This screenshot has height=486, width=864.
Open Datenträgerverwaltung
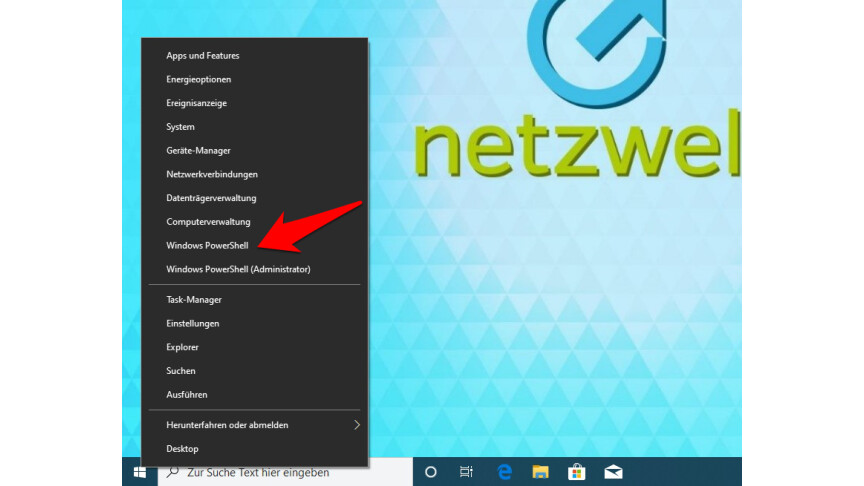click(255, 198)
